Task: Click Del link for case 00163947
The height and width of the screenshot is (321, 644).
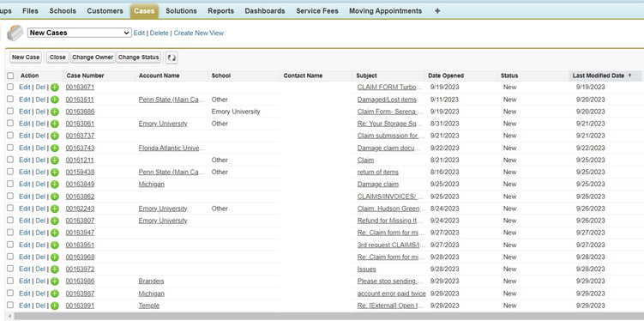Action: click(x=40, y=233)
